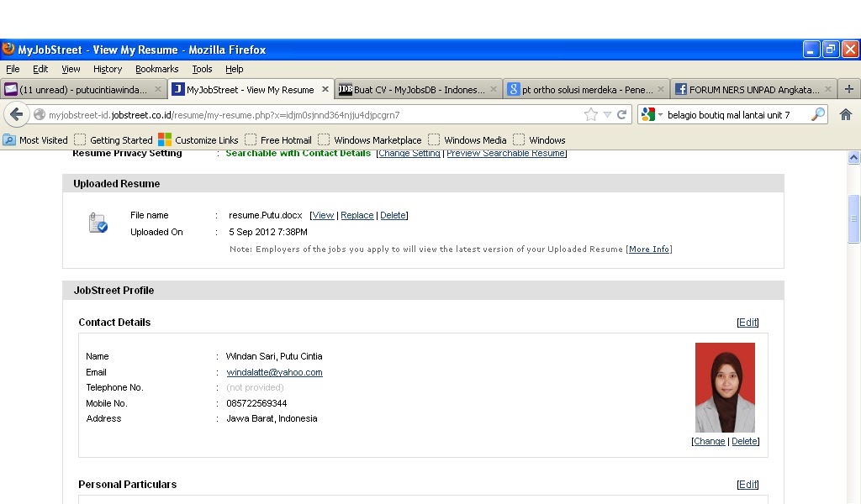
Task: Open the Help menu
Action: 235,69
